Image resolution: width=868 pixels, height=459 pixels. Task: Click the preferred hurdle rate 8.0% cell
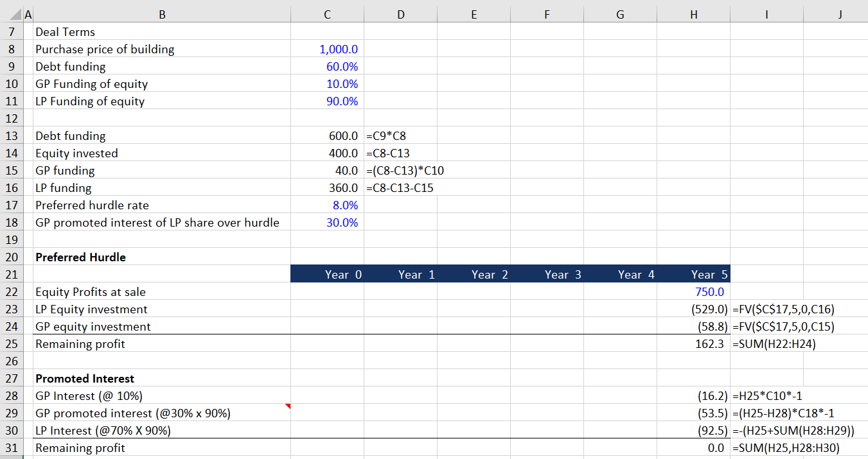point(345,205)
